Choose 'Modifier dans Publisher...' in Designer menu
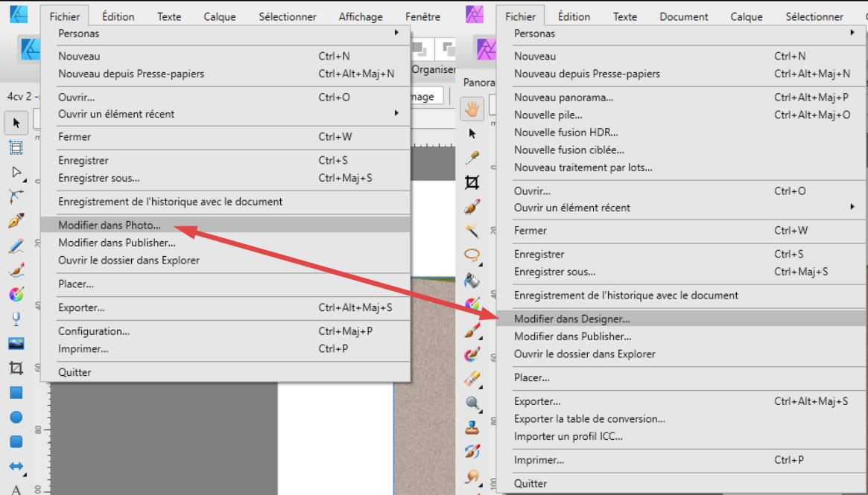The height and width of the screenshot is (495, 868). pos(226,243)
